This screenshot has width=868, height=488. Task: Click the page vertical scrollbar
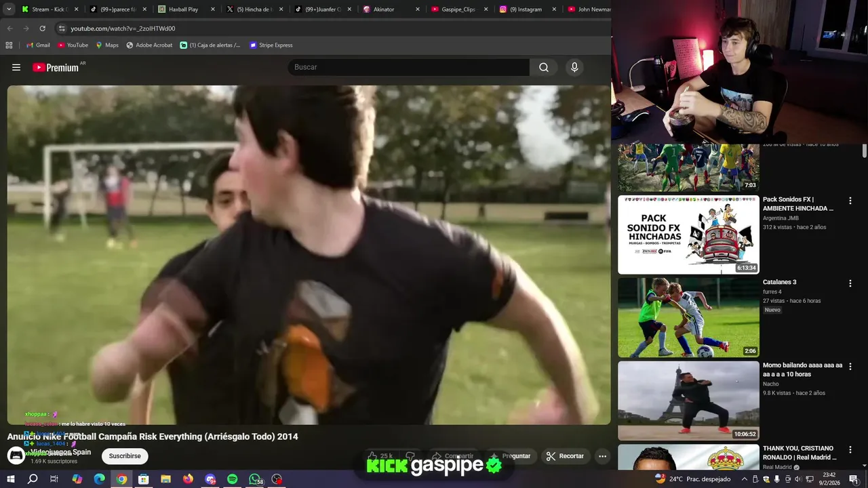coord(864,151)
